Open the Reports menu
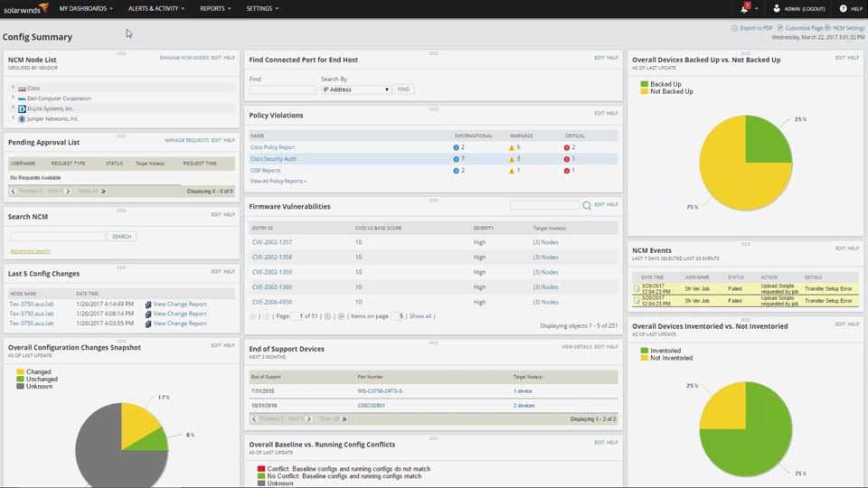This screenshot has width=868, height=488. pos(215,8)
